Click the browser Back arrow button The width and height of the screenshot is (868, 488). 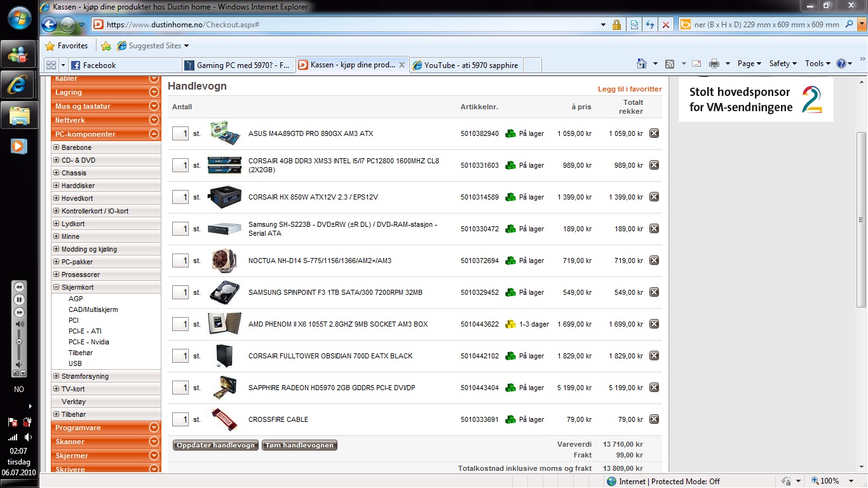pyautogui.click(x=49, y=25)
